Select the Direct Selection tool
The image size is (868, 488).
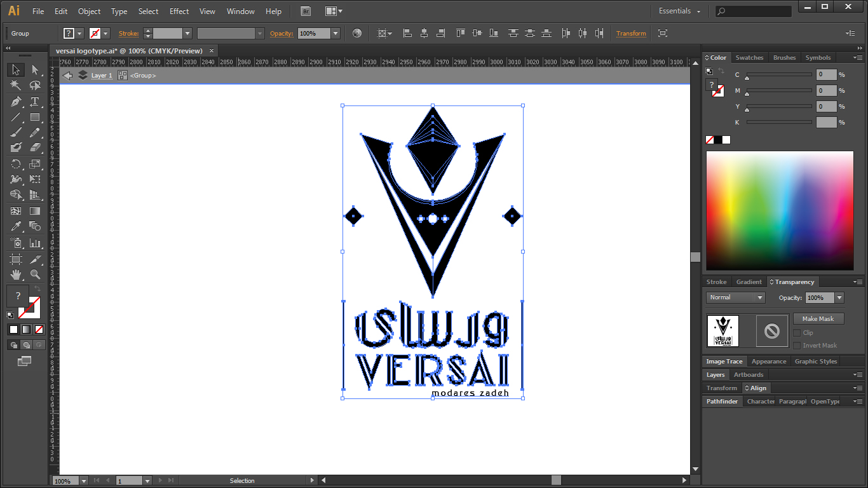coord(35,70)
